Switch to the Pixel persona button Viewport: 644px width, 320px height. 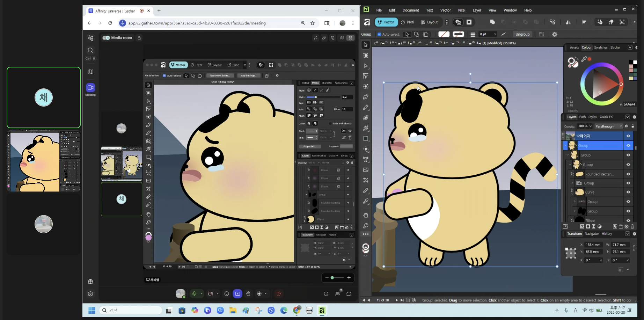point(408,22)
